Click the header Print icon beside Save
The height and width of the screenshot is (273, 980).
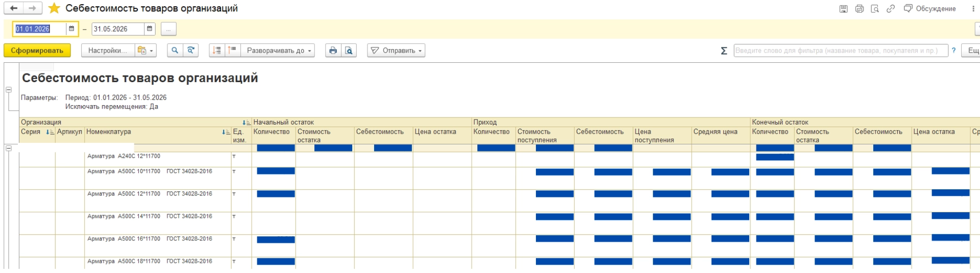tap(859, 9)
